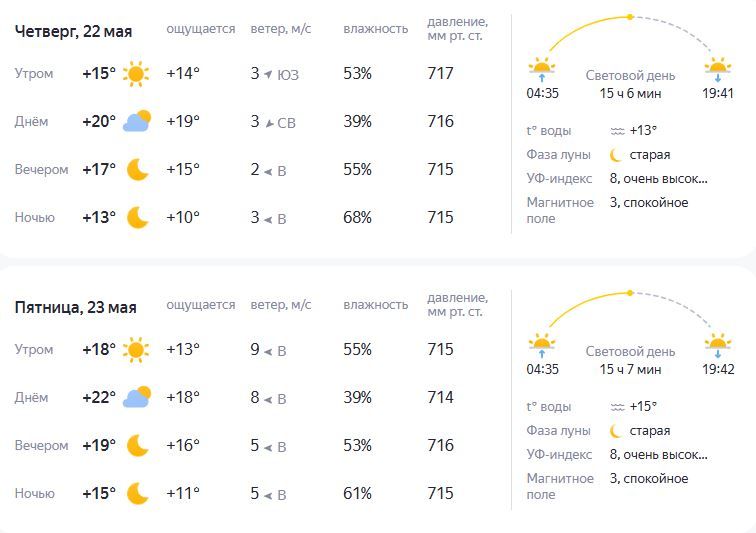Viewport: 756px width, 533px height.
Task: Click the water temperature wave icon for Friday
Action: point(618,407)
